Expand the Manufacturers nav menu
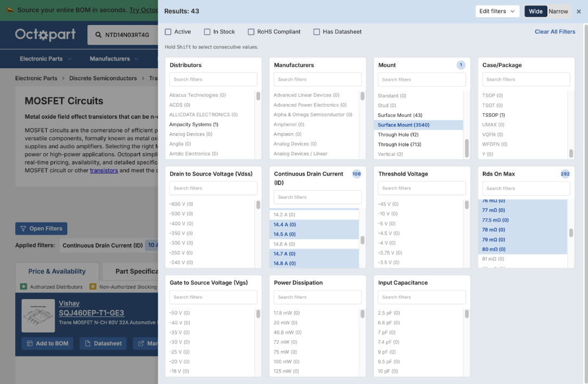The height and width of the screenshot is (384, 588). point(114,59)
